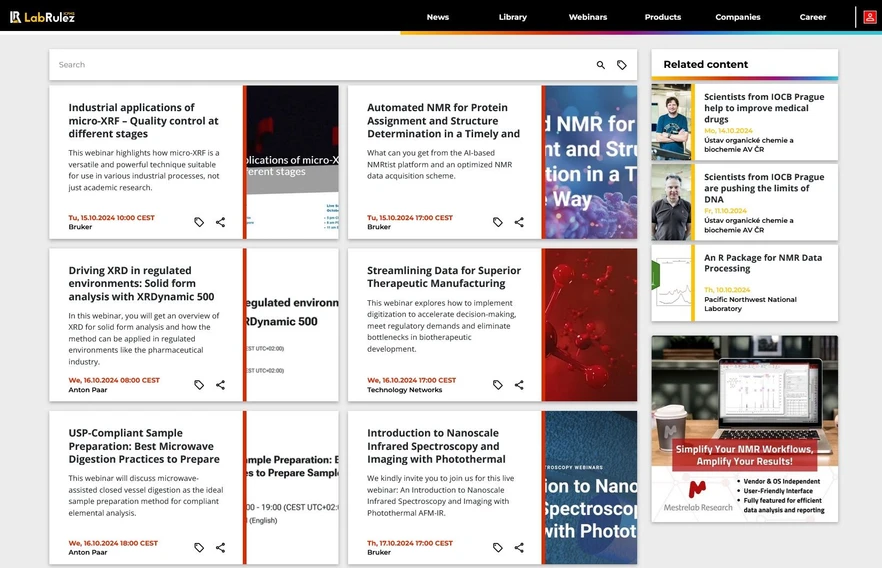Click 'Anton Paar' under Driving XRD card

pos(88,390)
